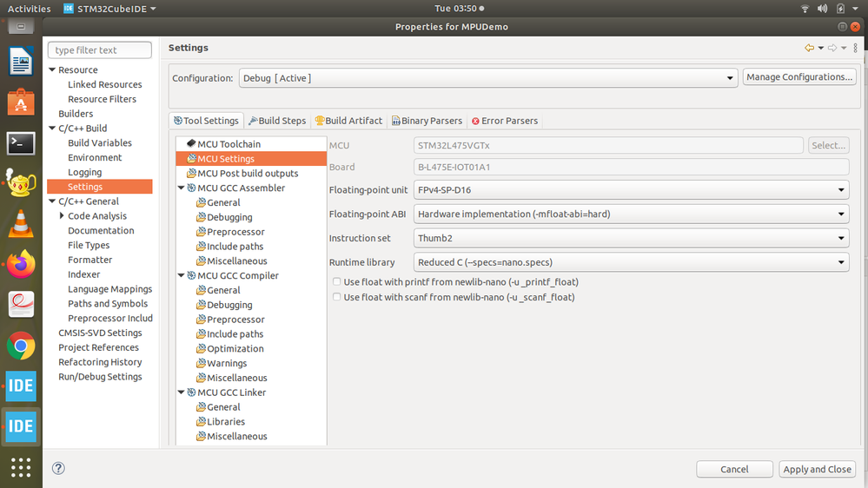Image resolution: width=868 pixels, height=488 pixels.
Task: Open Compiler Warnings settings
Action: click(x=227, y=363)
